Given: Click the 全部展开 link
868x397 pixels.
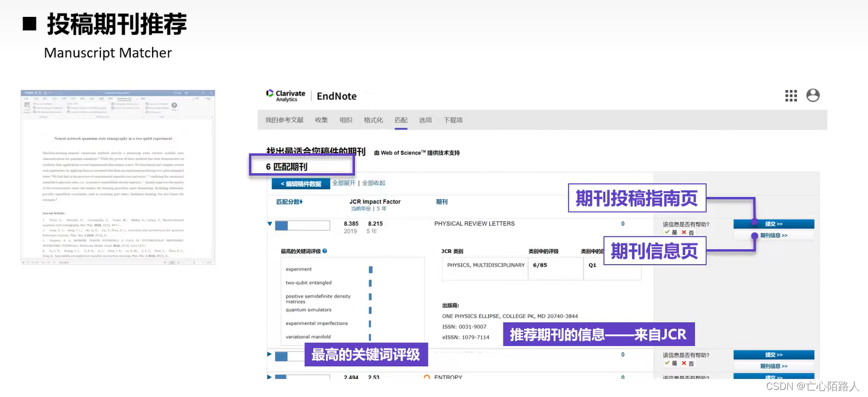Looking at the screenshot, I should 344,183.
